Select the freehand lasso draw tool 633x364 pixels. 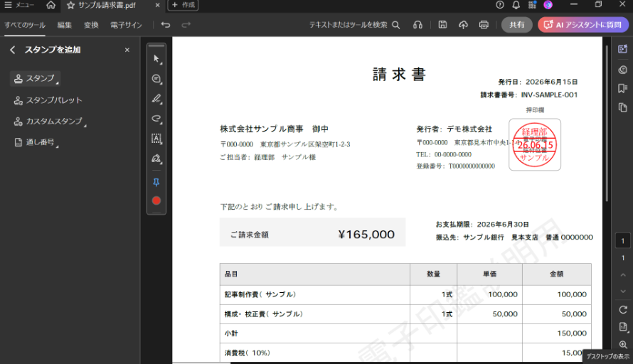tap(156, 118)
